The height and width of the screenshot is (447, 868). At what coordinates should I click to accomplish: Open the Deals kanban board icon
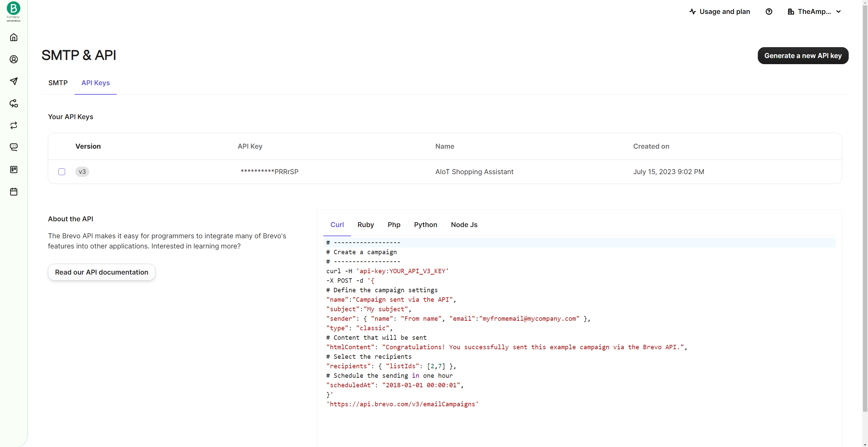14,170
